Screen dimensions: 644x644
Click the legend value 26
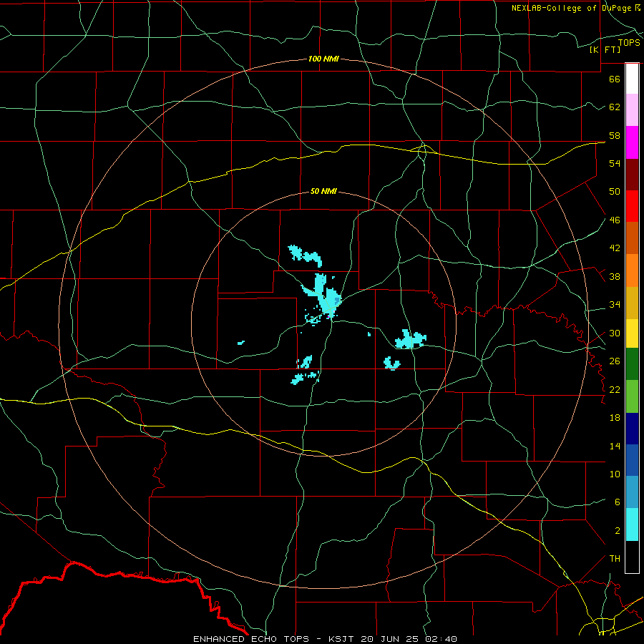click(x=615, y=361)
